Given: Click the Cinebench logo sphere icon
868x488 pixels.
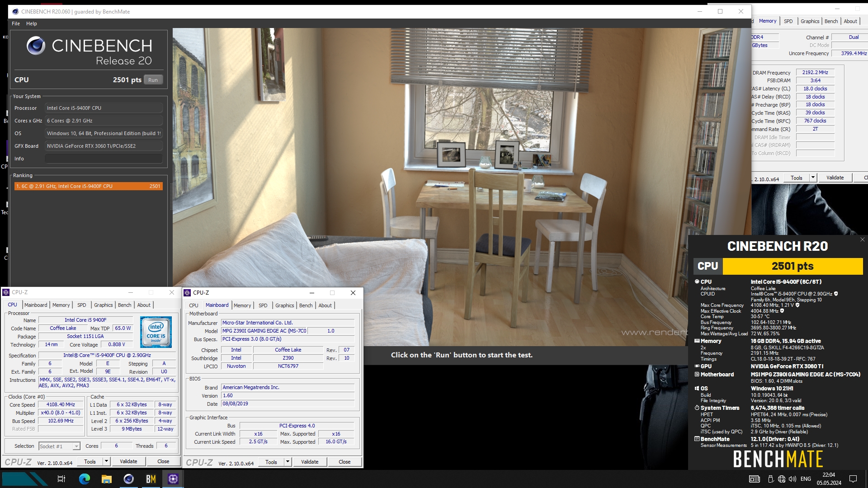Looking at the screenshot, I should coord(36,46).
